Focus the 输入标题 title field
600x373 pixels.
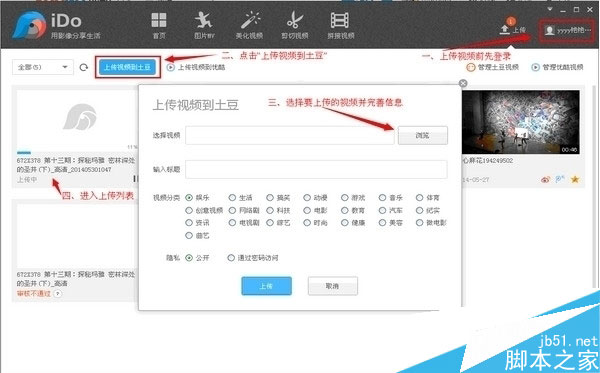tap(316, 169)
